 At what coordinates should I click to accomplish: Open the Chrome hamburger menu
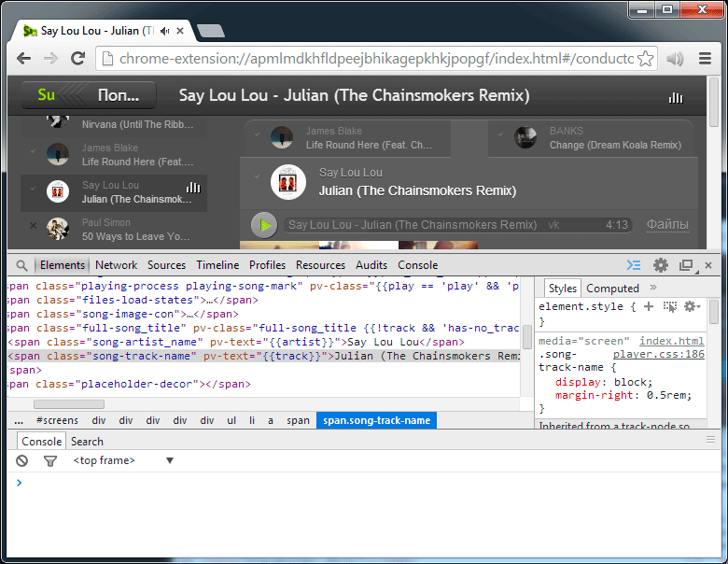click(x=705, y=59)
